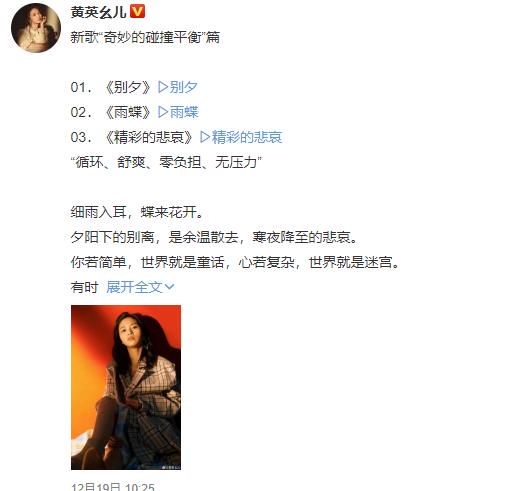Click the post text line 细雨入耳，蝶来花开
This screenshot has height=491, width=530.
coord(137,212)
